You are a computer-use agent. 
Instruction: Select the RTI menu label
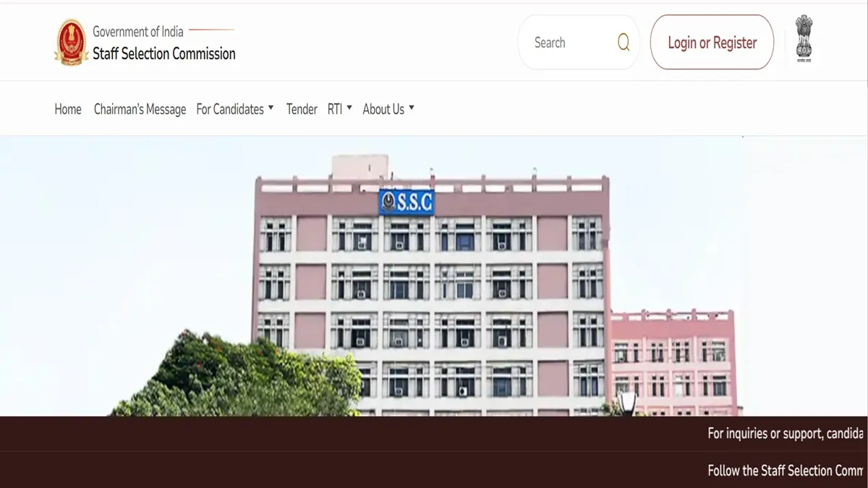(x=335, y=109)
